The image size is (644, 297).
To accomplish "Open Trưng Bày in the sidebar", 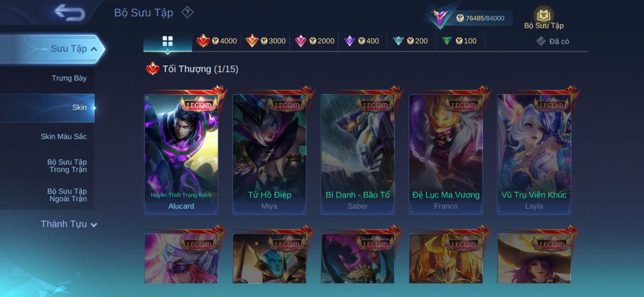I will point(69,78).
